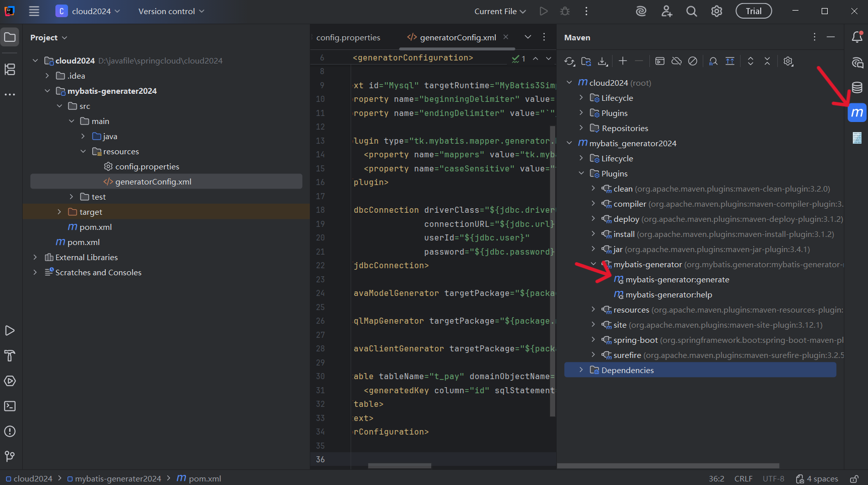Click Show Dependencies icon in Maven toolbar

[730, 61]
